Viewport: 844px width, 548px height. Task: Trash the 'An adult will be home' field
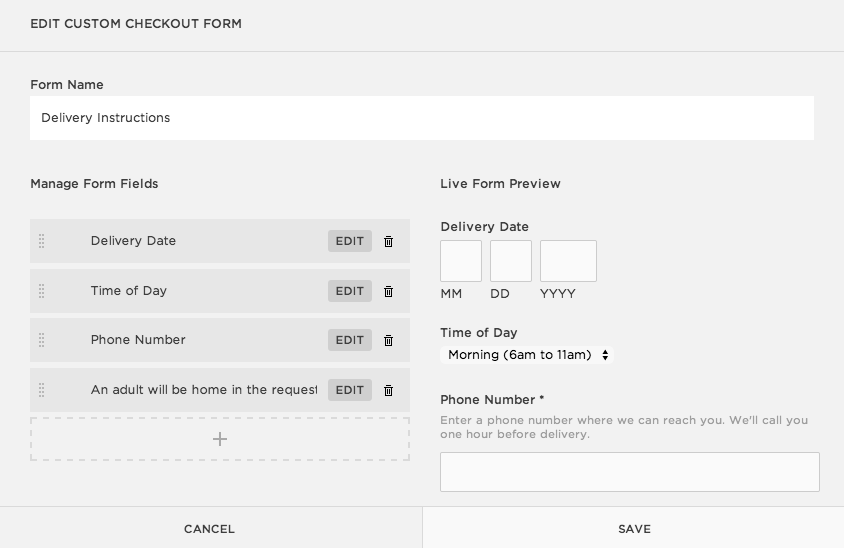[x=389, y=390]
